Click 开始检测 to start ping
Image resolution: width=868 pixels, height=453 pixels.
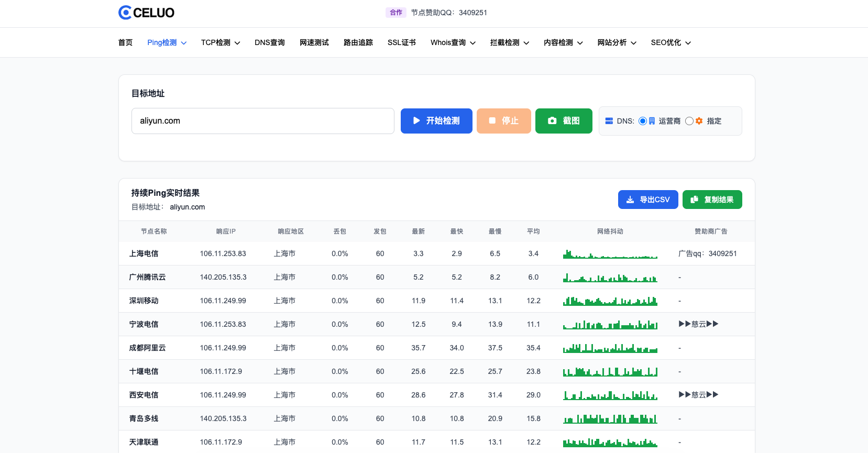click(436, 121)
